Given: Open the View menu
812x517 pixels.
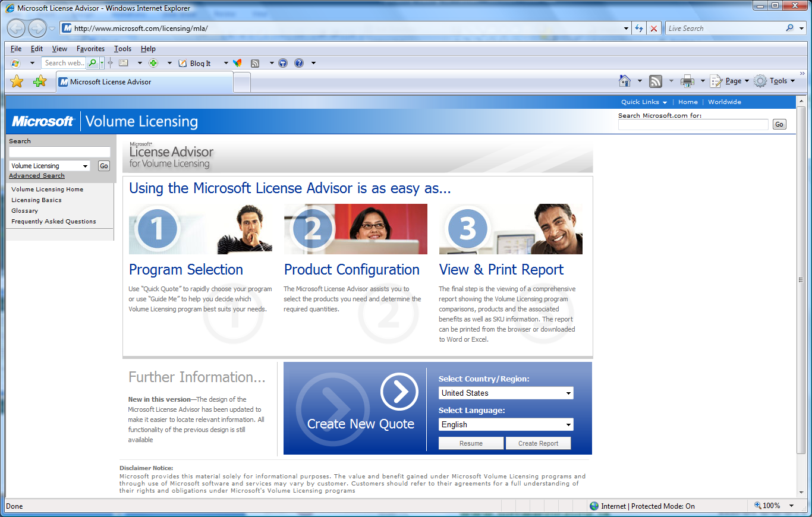Looking at the screenshot, I should (x=59, y=49).
